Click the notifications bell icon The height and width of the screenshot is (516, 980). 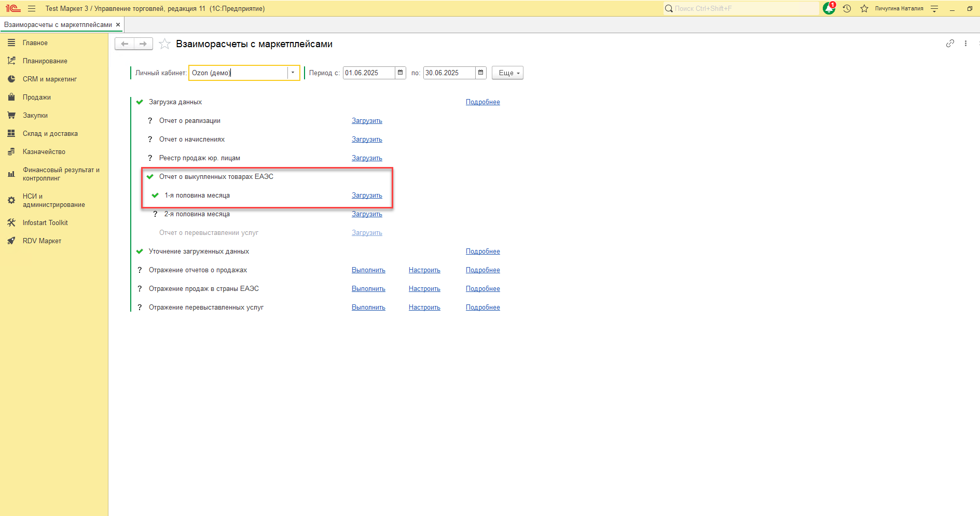click(829, 8)
